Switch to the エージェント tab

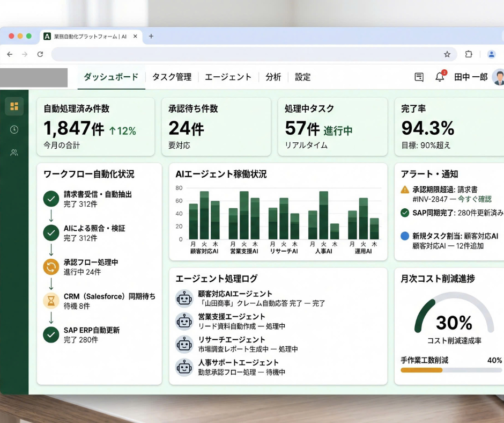(228, 77)
